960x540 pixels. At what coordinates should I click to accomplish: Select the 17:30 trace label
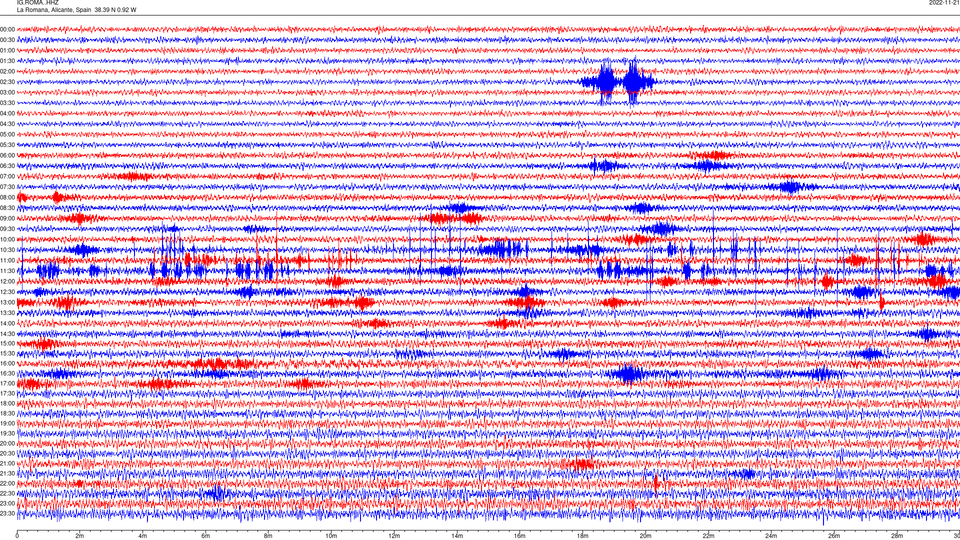(x=7, y=394)
